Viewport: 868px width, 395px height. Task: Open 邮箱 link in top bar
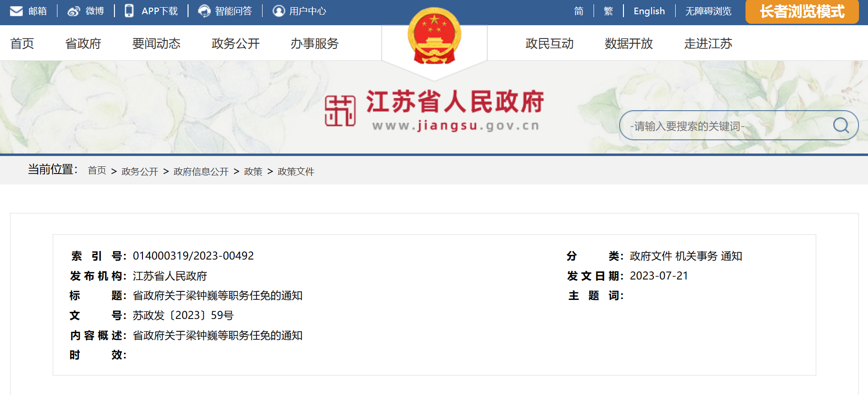pyautogui.click(x=38, y=11)
